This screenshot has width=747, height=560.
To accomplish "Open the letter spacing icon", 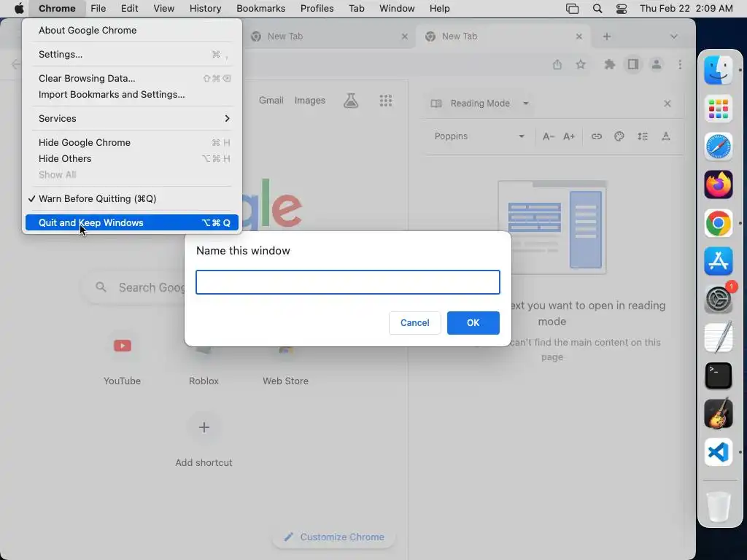I will click(666, 136).
